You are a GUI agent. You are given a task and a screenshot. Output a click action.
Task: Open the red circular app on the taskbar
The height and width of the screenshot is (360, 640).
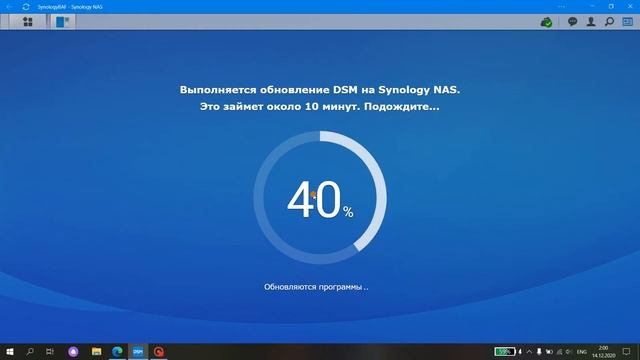[159, 351]
